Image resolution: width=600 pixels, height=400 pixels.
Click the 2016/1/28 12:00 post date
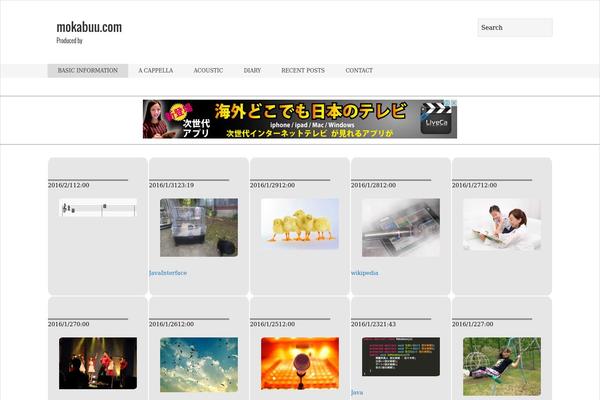point(373,185)
